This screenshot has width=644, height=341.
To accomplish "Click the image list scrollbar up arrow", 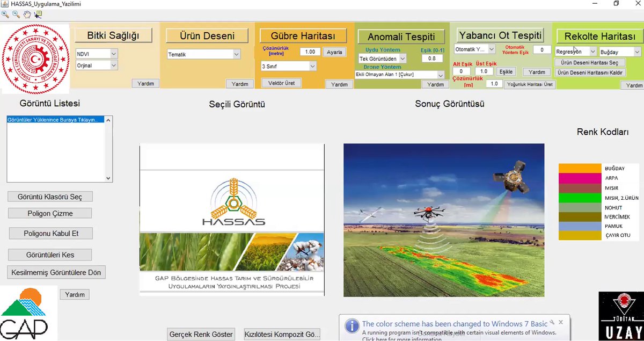I will 108,120.
